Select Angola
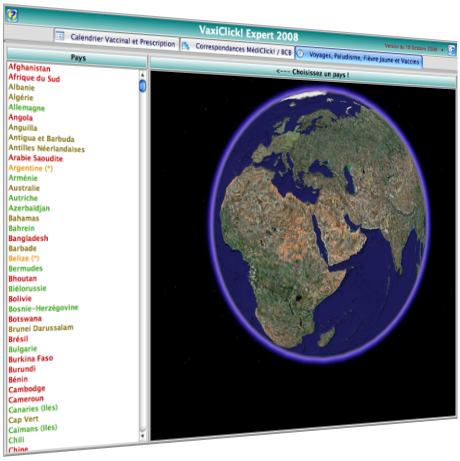 20,118
